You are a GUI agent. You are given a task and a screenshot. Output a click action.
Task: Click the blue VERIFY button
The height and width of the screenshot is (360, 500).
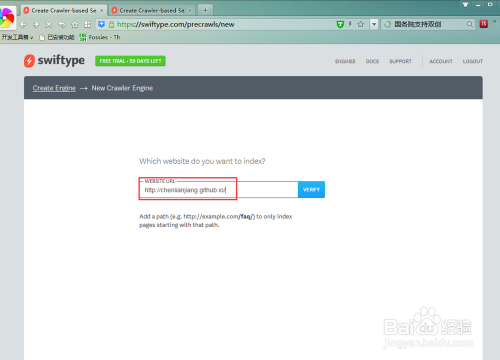pos(311,190)
